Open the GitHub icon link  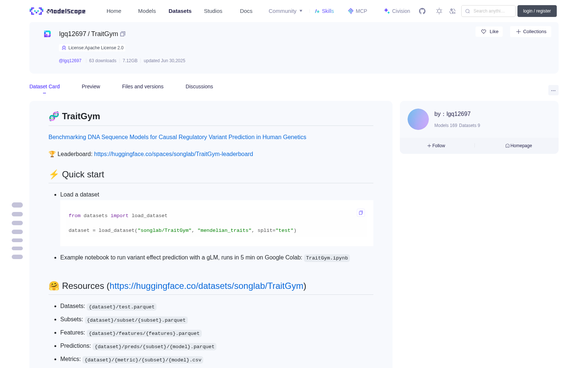click(422, 11)
